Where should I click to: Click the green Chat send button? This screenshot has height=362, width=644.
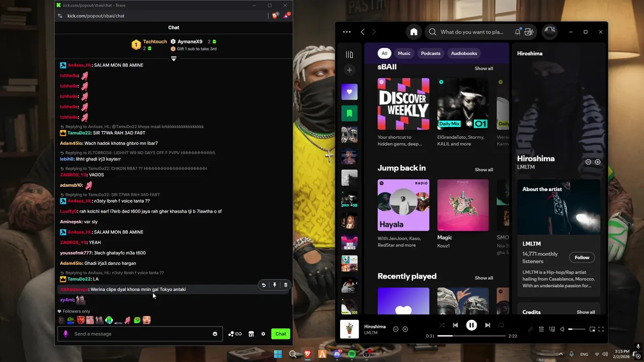pyautogui.click(x=281, y=334)
